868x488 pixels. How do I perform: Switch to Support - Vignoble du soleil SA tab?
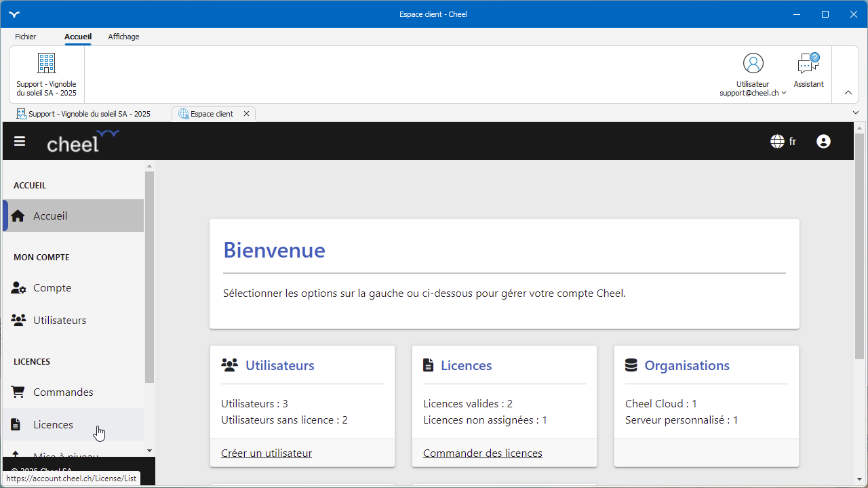click(83, 114)
